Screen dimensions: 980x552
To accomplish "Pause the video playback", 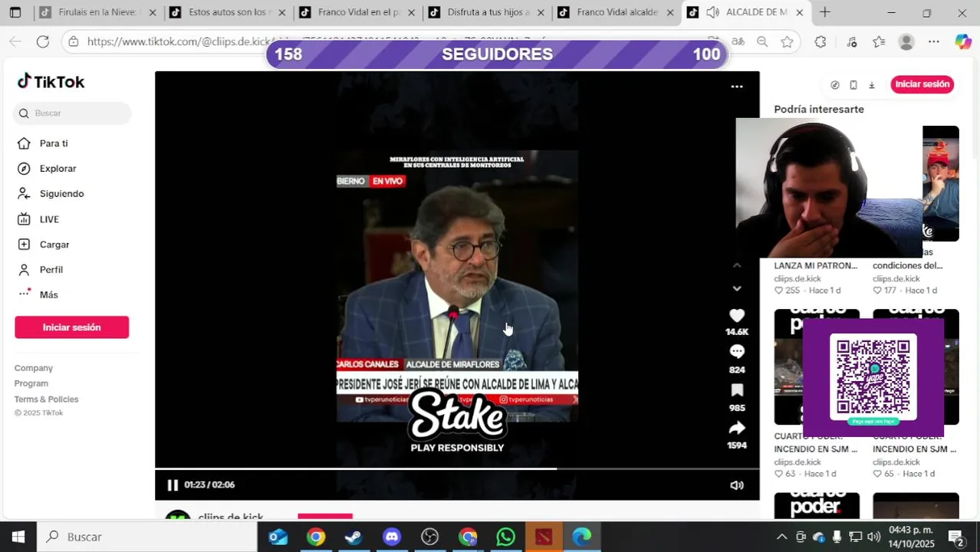I will [x=173, y=485].
